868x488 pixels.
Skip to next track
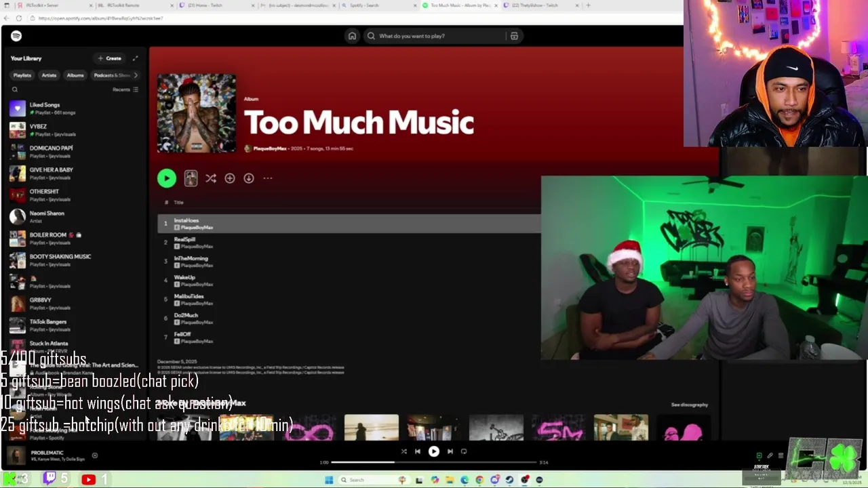(450, 451)
